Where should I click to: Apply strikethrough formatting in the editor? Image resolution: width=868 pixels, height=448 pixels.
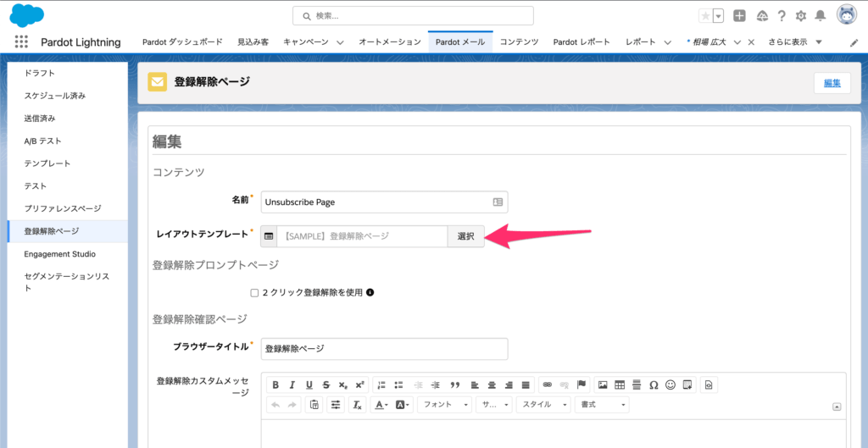[326, 384]
